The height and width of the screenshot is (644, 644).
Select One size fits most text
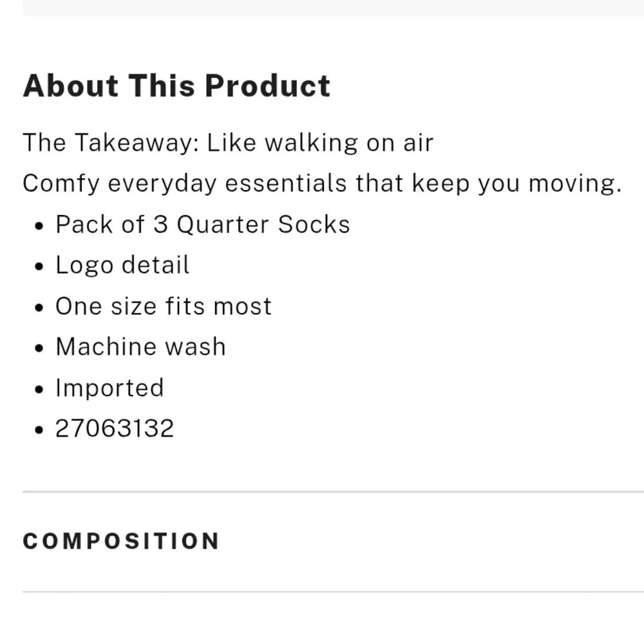[x=164, y=307]
